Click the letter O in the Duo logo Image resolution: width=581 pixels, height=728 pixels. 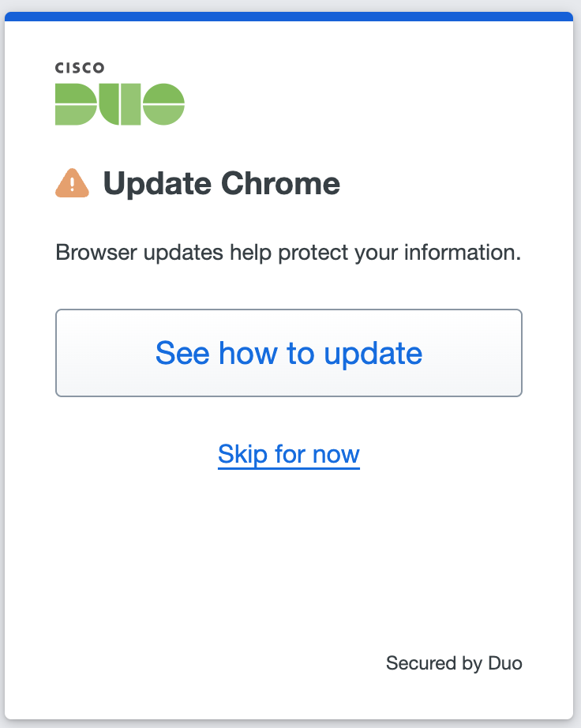[164, 104]
